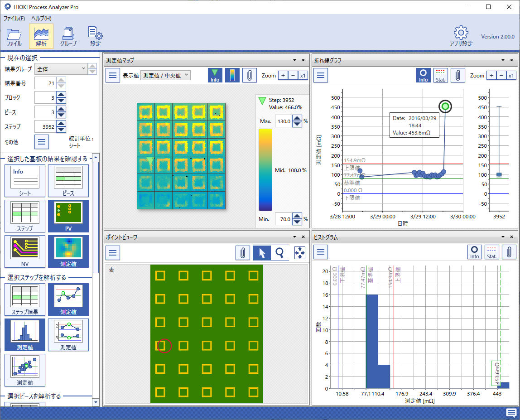
Task: Expand the 結果グループ dropdown showing 全体
Action: (x=61, y=69)
